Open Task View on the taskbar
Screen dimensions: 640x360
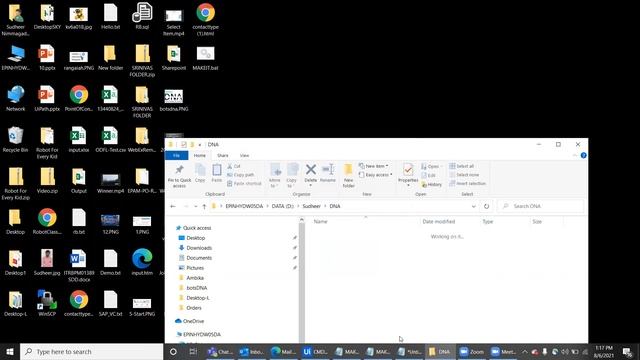point(193,351)
